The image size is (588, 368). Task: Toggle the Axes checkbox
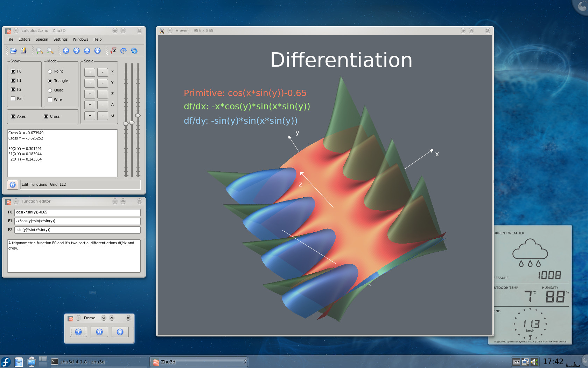13,117
